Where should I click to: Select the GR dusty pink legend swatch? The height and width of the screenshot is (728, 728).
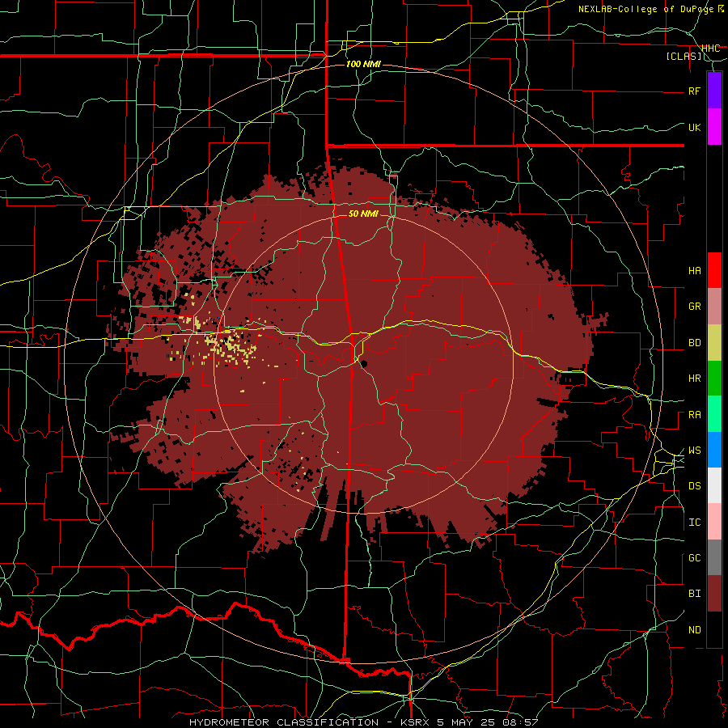point(714,307)
